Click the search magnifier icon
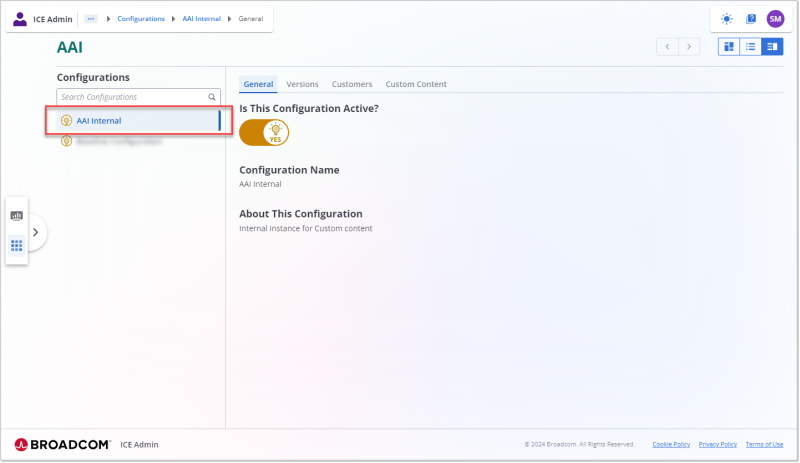Screen dimensions: 800x463 coord(212,97)
